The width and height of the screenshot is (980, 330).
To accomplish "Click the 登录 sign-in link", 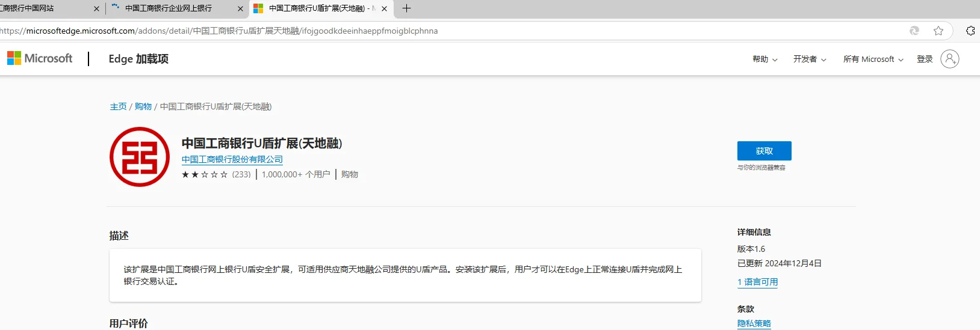I will click(925, 59).
